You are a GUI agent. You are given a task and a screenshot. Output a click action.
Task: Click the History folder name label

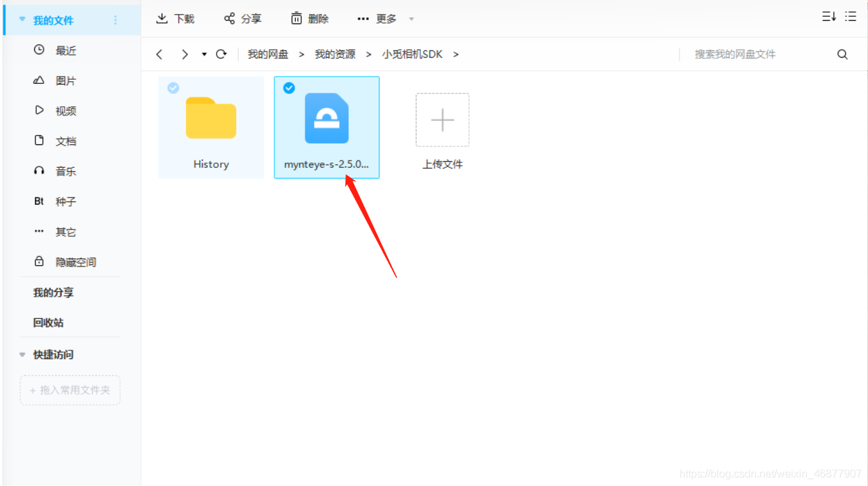(211, 164)
